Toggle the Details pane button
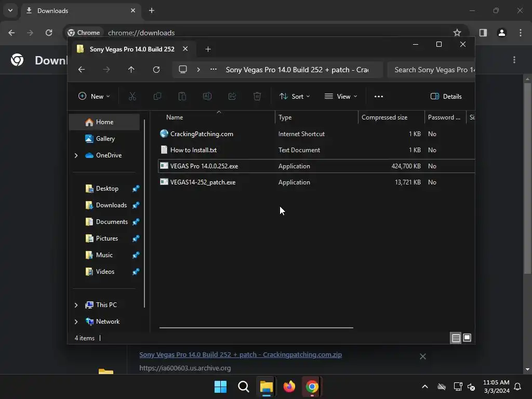Screen dimensions: 532x399 [x=446, y=96]
